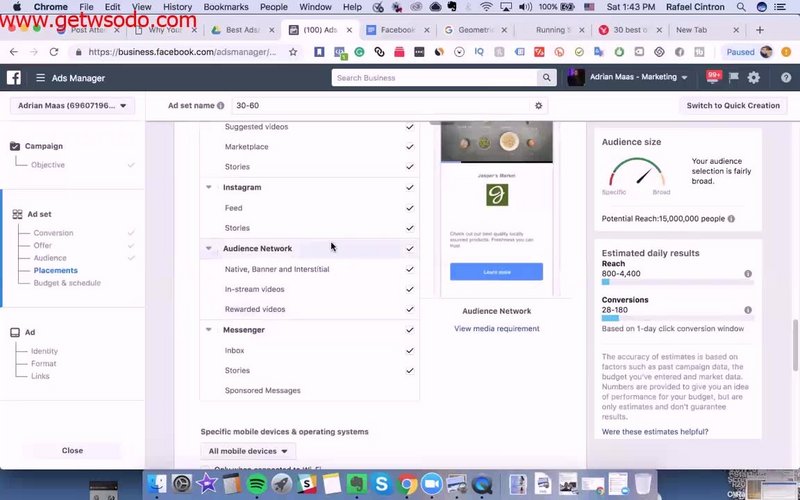The width and height of the screenshot is (800, 500).
Task: Open Finder from the dock
Action: pos(157,484)
